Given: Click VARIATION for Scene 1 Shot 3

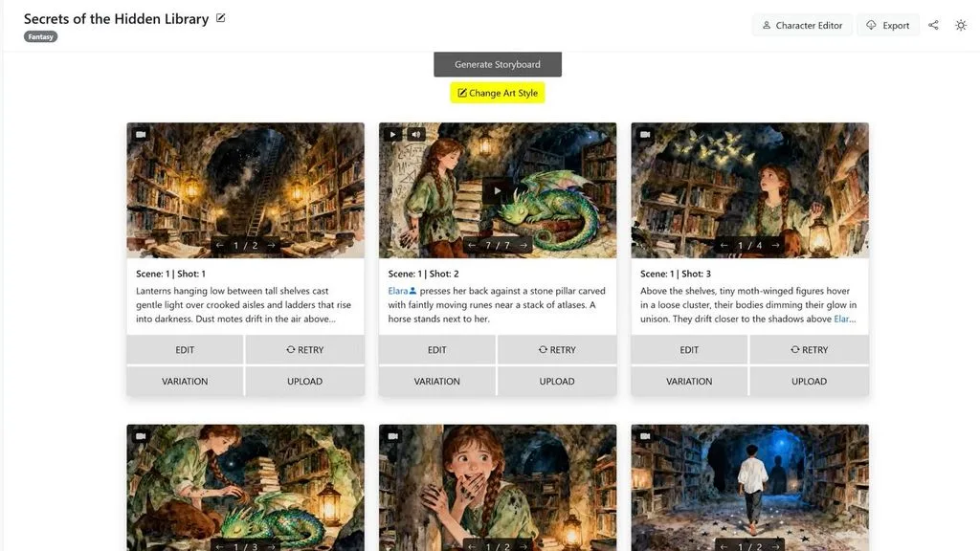Looking at the screenshot, I should [689, 381].
